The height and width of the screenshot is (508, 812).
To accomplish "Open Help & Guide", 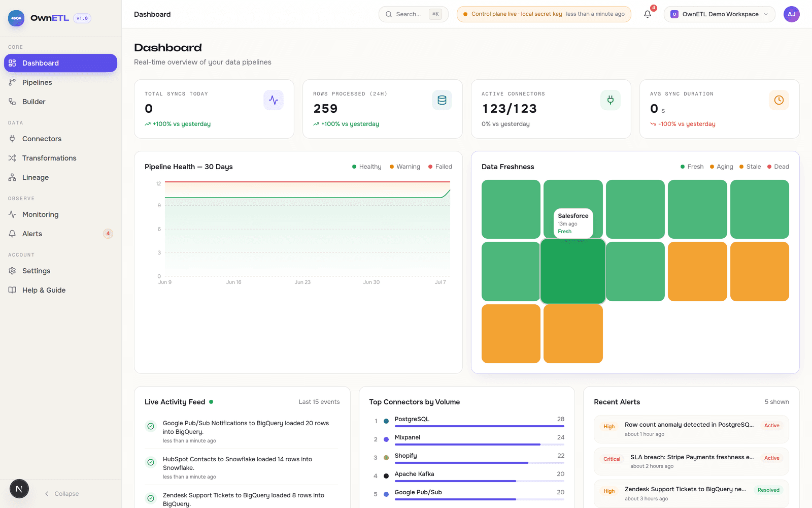I will pyautogui.click(x=60, y=290).
